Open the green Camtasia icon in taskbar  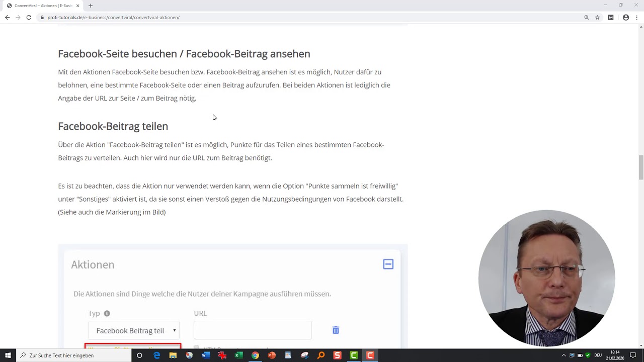point(354,355)
